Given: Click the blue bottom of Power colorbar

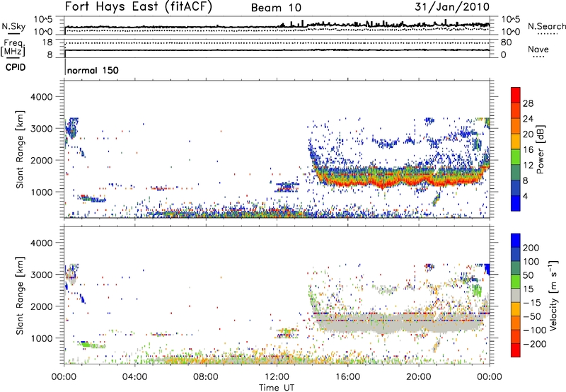Looking at the screenshot, I should click(x=516, y=204).
